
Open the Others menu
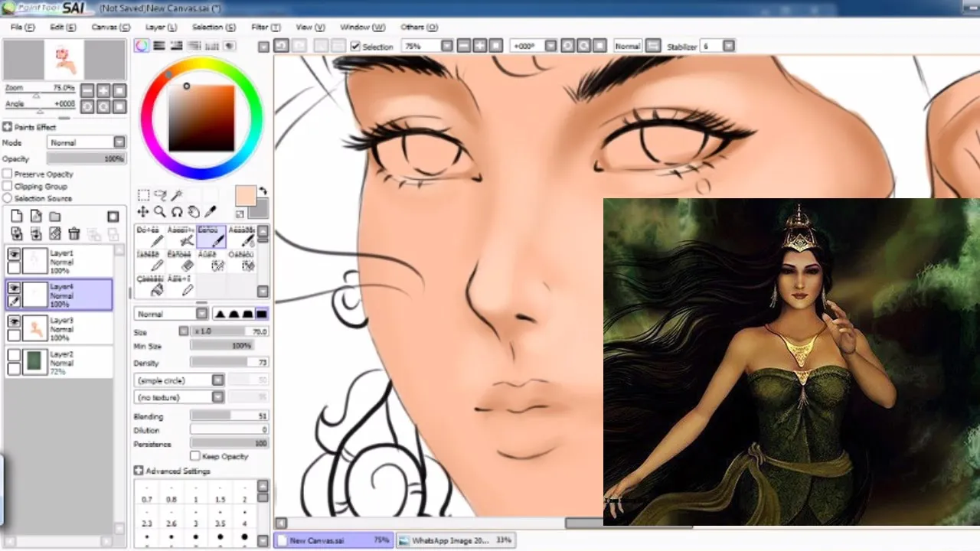pyautogui.click(x=419, y=27)
